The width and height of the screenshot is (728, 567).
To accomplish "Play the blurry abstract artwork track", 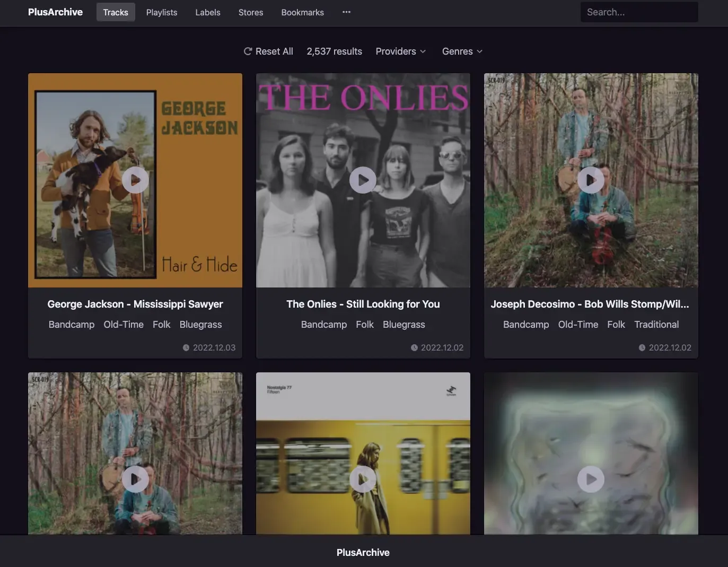I will (x=591, y=479).
